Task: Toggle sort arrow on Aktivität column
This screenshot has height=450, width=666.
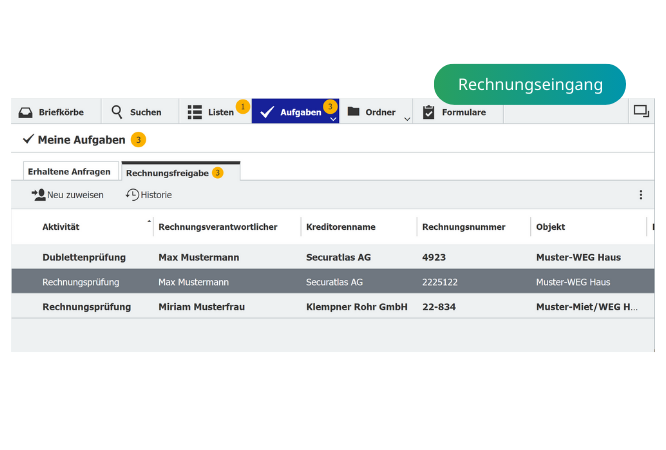Action: (x=149, y=221)
